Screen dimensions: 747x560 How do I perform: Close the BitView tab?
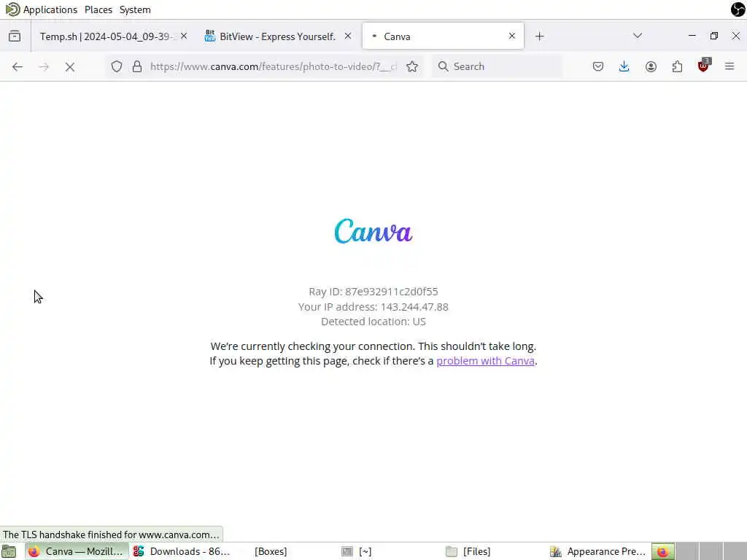click(x=348, y=36)
